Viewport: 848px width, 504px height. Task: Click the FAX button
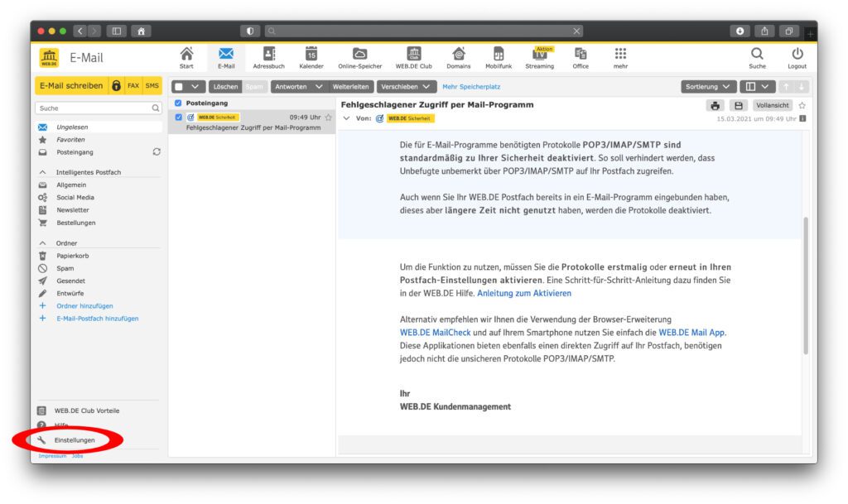click(x=133, y=86)
